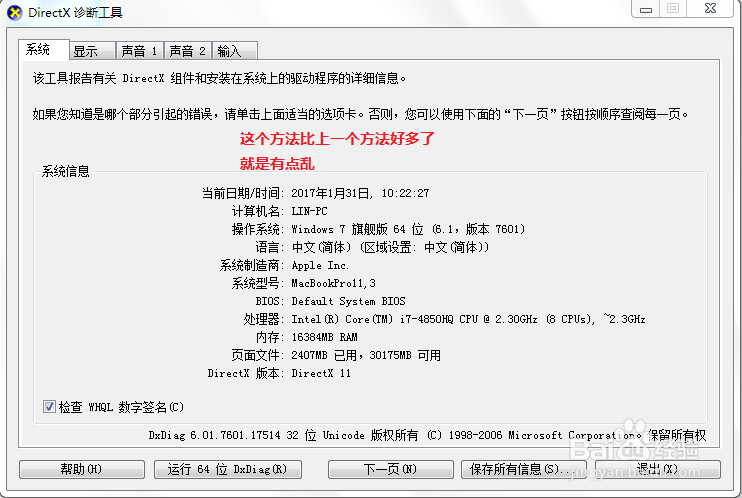Click the Windows 7 旗舰版 64 位 value
This screenshot has width=742, height=498.
(408, 229)
